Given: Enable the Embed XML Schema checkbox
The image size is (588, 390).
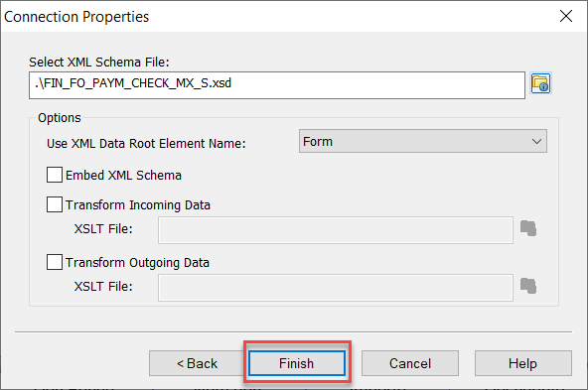Looking at the screenshot, I should click(55, 175).
